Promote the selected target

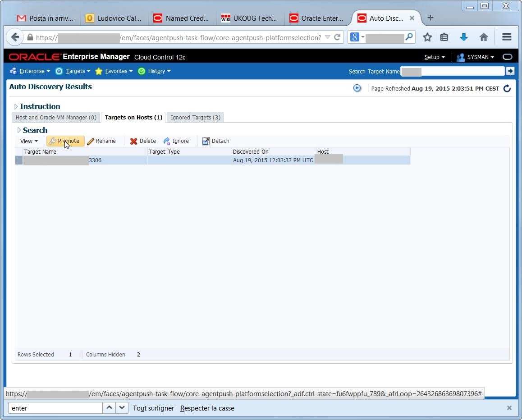65,141
